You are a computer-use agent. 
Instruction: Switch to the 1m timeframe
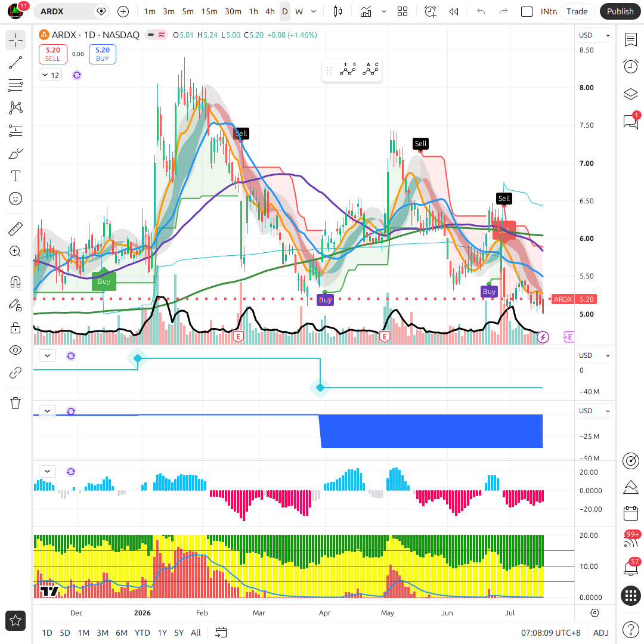150,11
